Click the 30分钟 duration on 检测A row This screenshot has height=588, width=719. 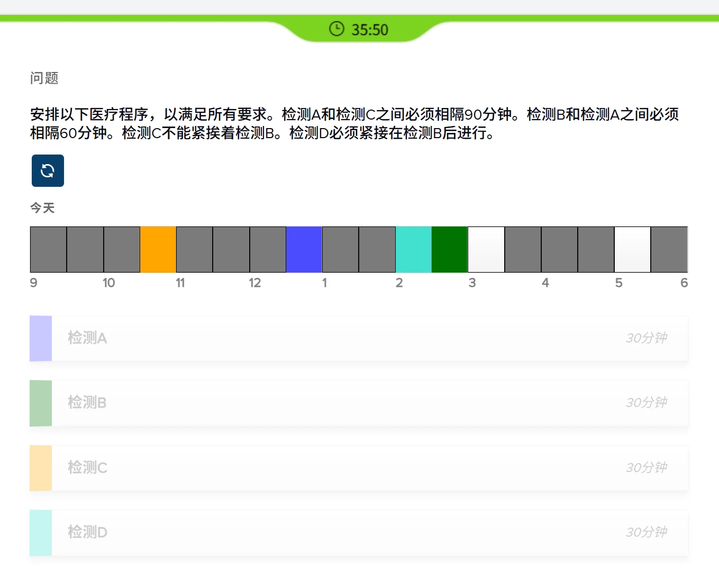click(647, 338)
